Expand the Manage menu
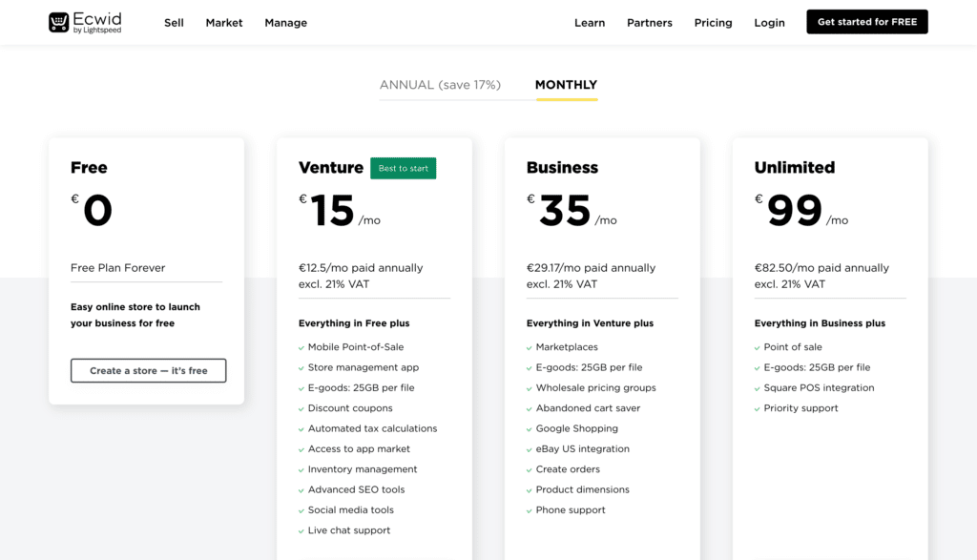The width and height of the screenshot is (977, 560). (x=285, y=23)
